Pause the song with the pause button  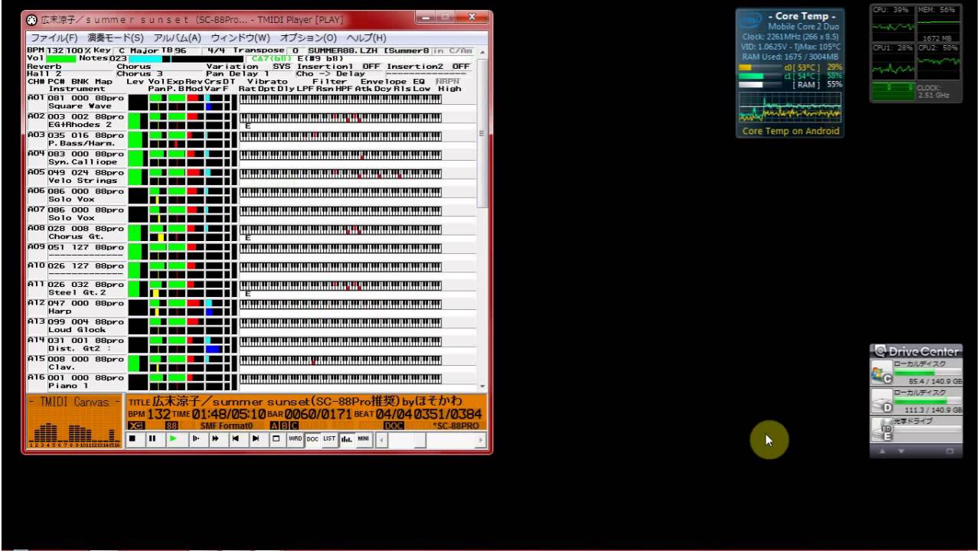coord(152,439)
